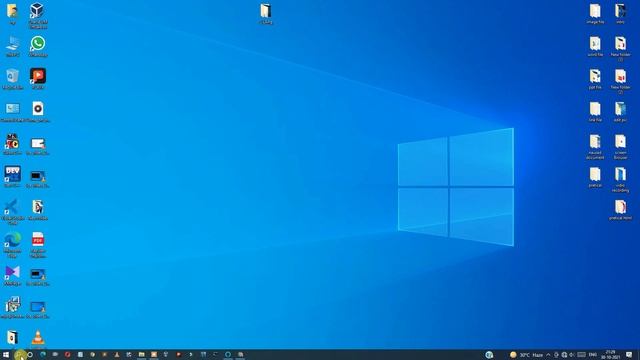Select the folder at top center of desktop

coord(266,13)
